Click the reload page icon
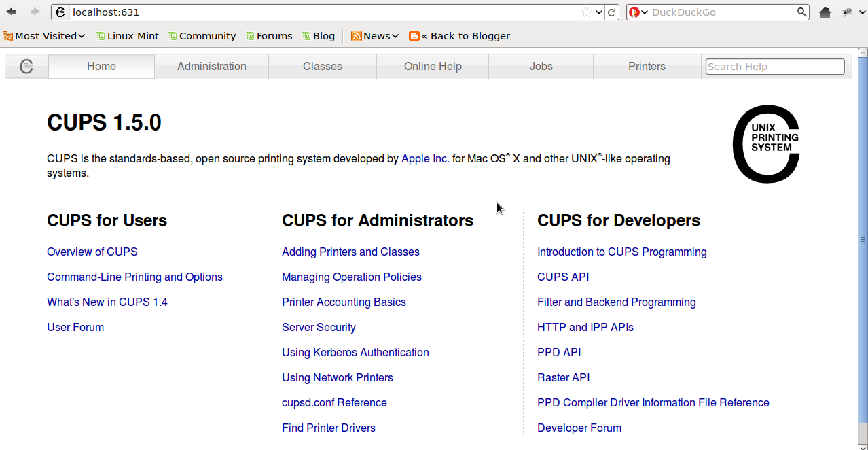 tap(612, 12)
